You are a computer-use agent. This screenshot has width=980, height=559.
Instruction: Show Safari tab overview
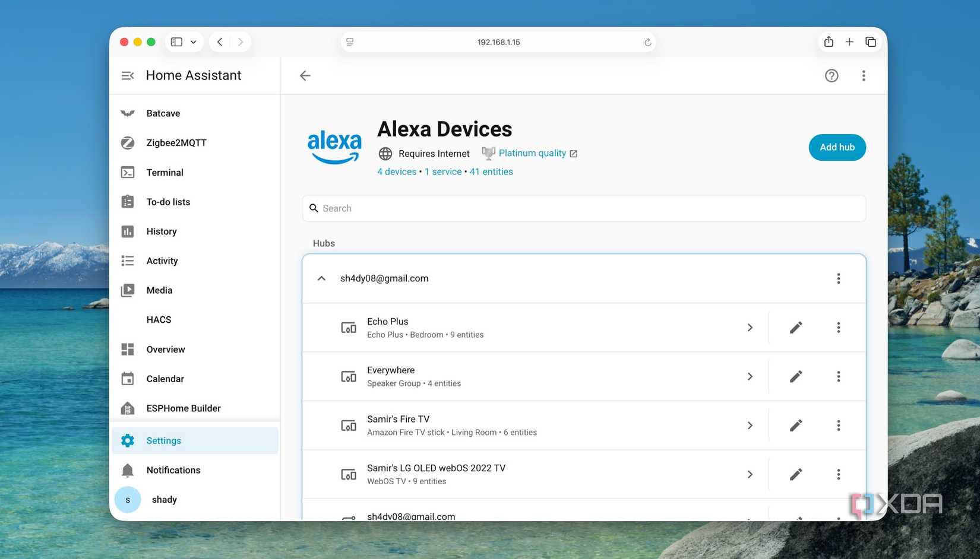871,42
